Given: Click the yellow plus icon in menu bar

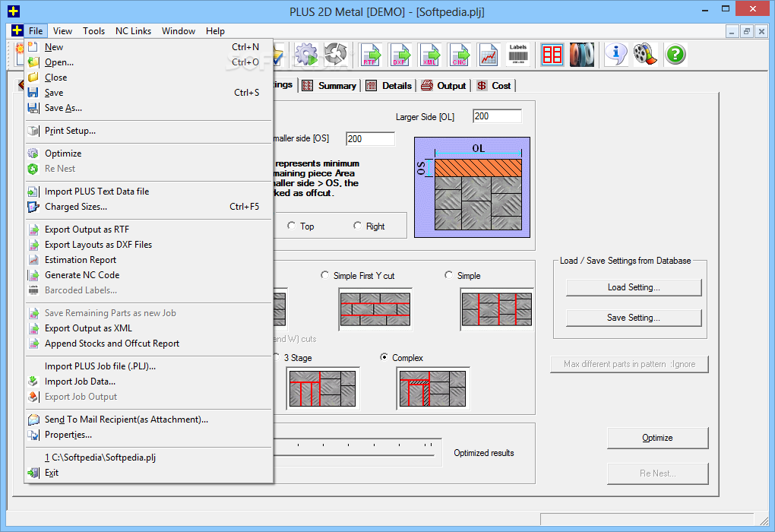Looking at the screenshot, I should (x=17, y=30).
